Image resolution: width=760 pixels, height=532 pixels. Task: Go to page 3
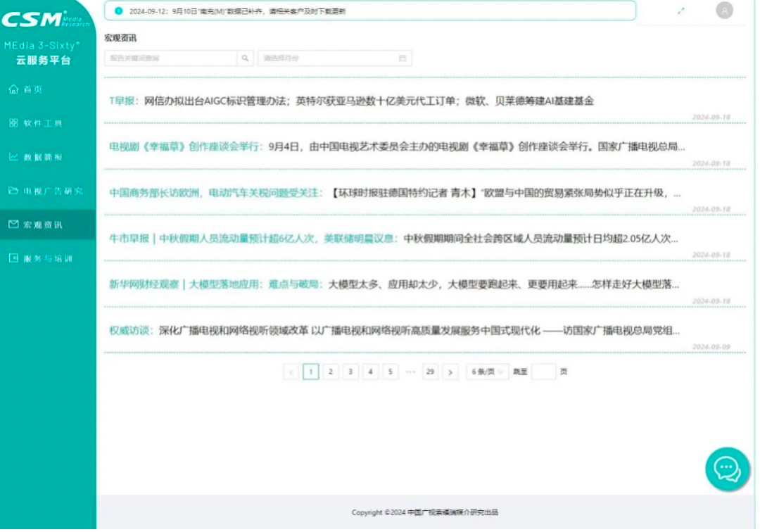350,372
